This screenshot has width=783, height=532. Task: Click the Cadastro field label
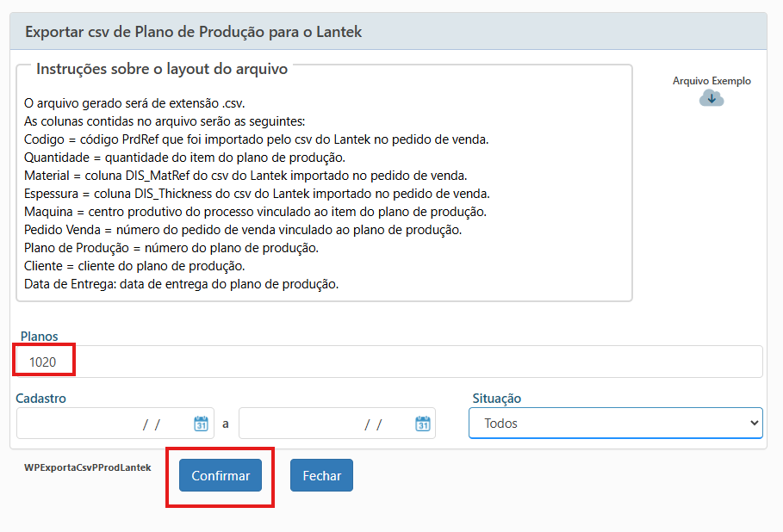(41, 399)
